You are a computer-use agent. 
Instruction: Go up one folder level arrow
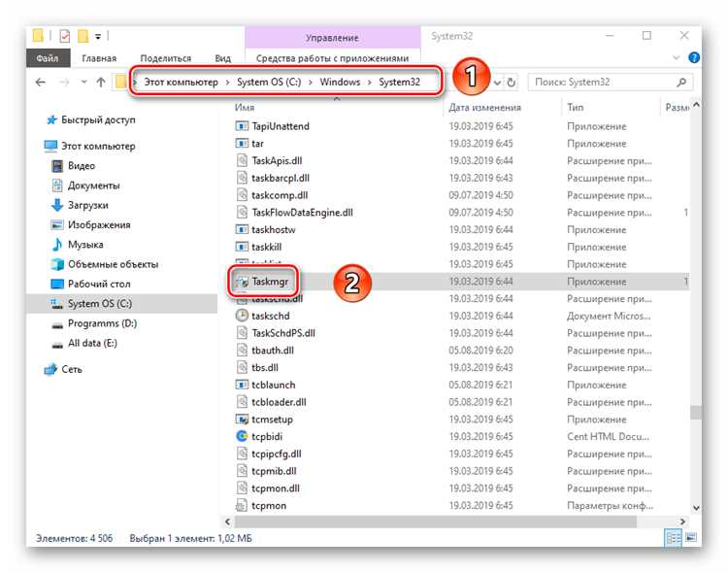pos(101,83)
